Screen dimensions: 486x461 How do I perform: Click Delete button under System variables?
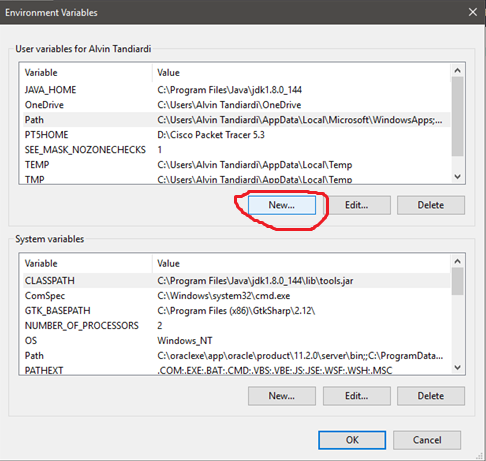click(431, 396)
